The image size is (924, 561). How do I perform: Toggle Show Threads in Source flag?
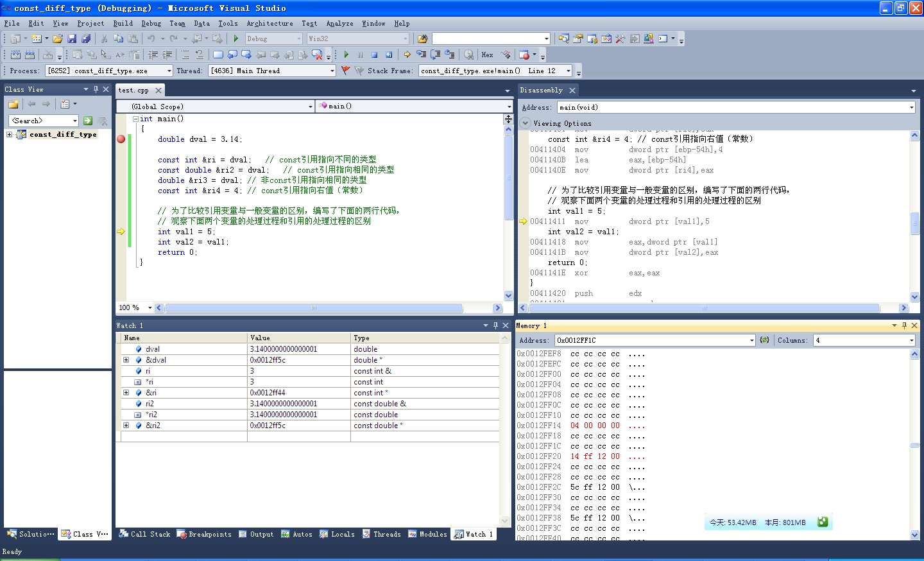(x=506, y=55)
